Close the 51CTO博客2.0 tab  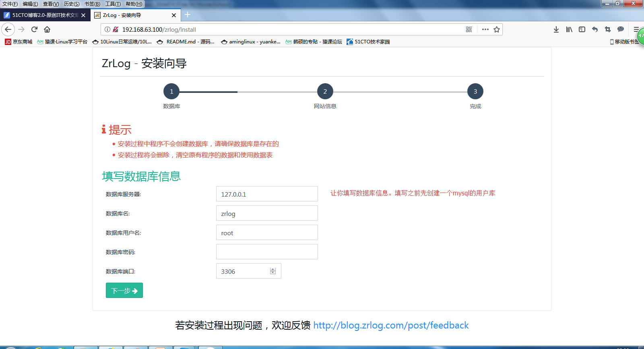[x=83, y=15]
